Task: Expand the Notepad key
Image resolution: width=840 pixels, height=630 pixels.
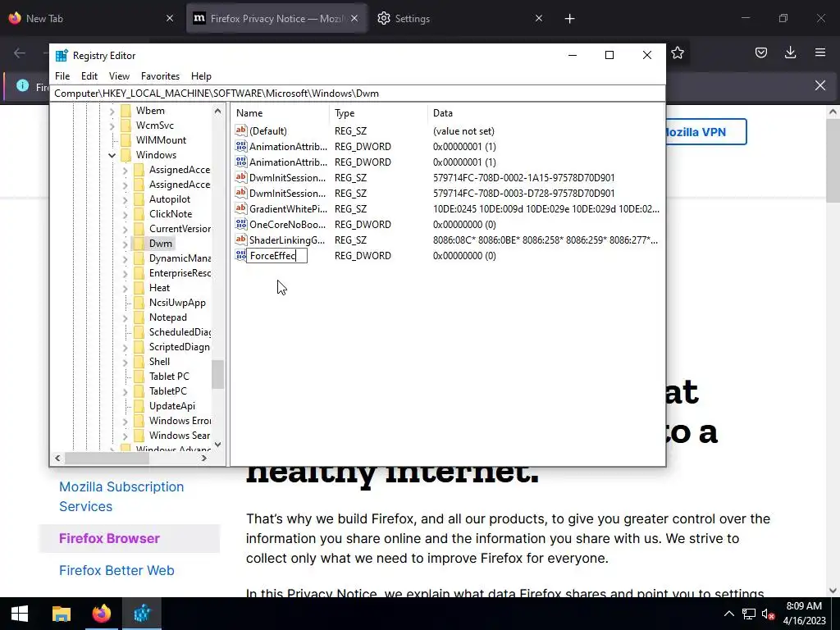Action: coord(125,317)
